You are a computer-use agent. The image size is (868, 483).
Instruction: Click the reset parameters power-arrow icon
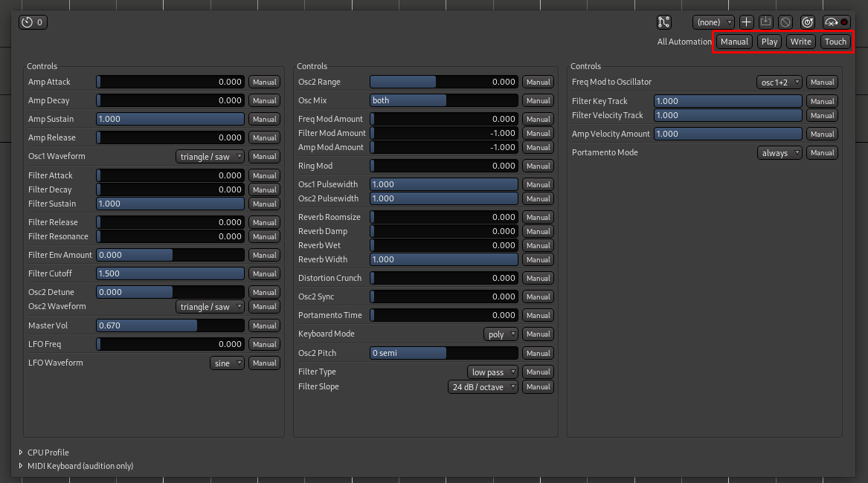pyautogui.click(x=808, y=22)
